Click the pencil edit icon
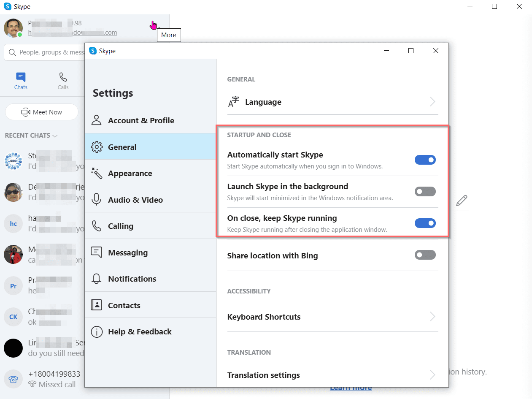Screen dimensions: 532x399 point(462,200)
